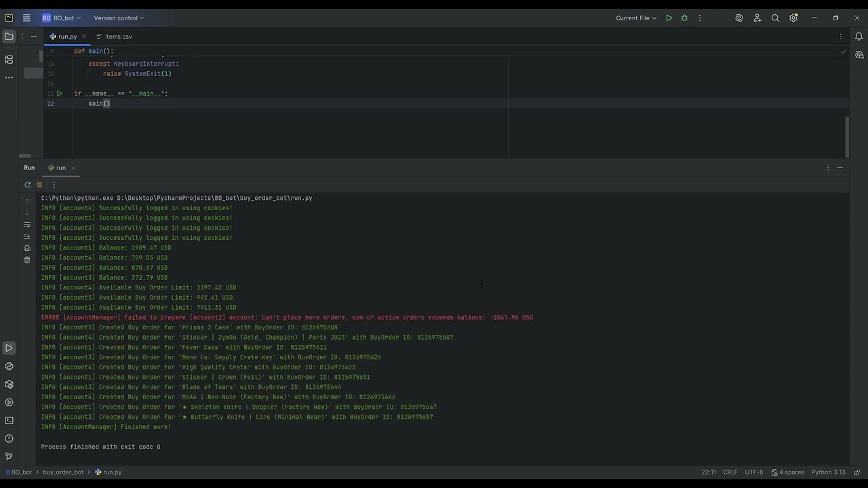The image size is (868, 488).
Task: Click the PyCharm logo icon
Action: (x=9, y=18)
